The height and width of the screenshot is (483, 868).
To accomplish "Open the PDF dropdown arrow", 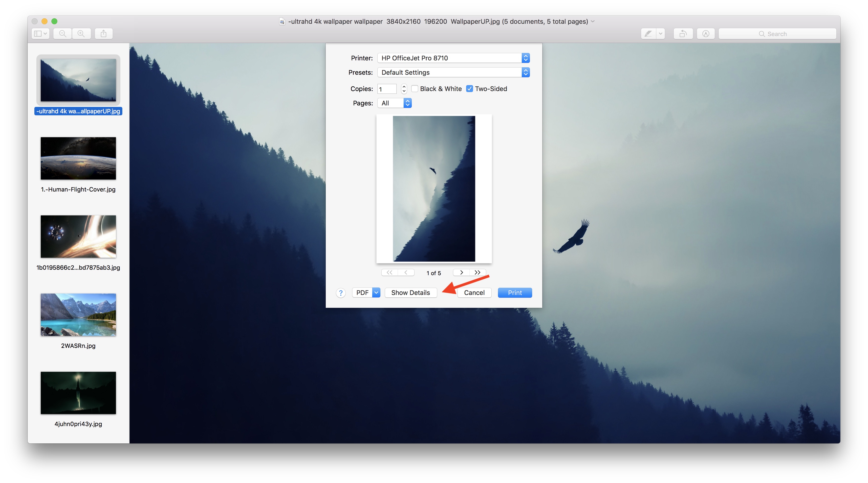I will 376,293.
